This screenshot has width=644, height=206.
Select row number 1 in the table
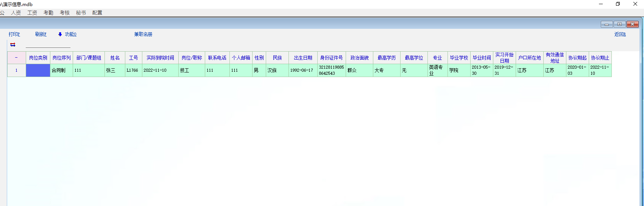pyautogui.click(x=16, y=71)
